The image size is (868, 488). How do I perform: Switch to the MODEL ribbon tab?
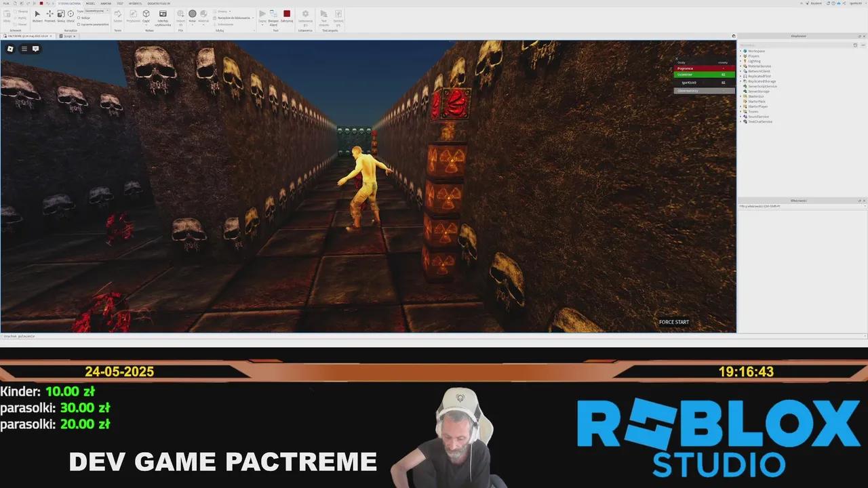(90, 3)
